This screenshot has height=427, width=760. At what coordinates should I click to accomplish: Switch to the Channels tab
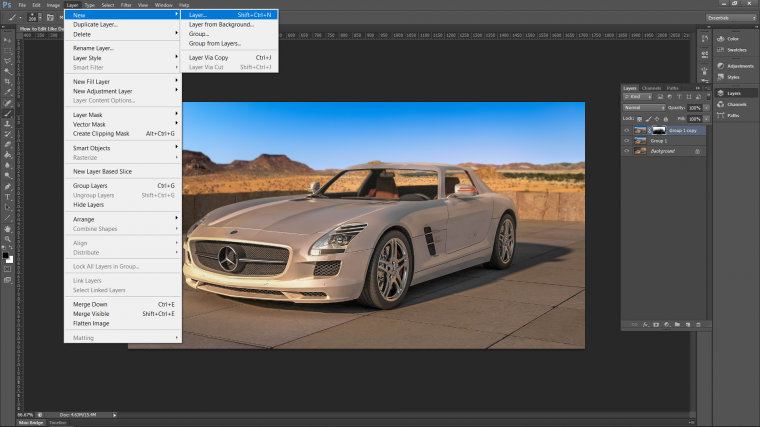(651, 88)
